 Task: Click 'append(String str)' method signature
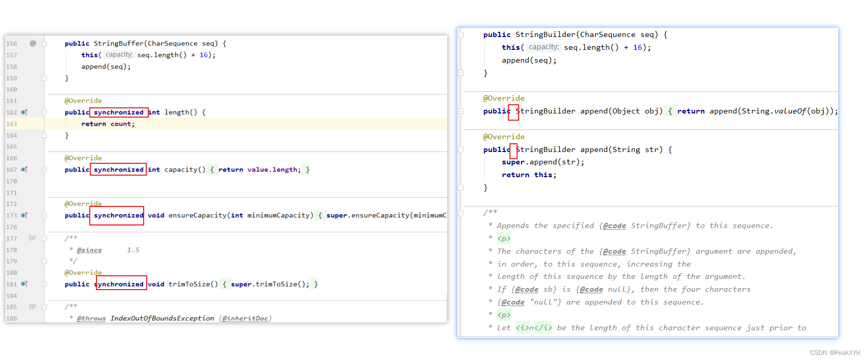tap(621, 150)
